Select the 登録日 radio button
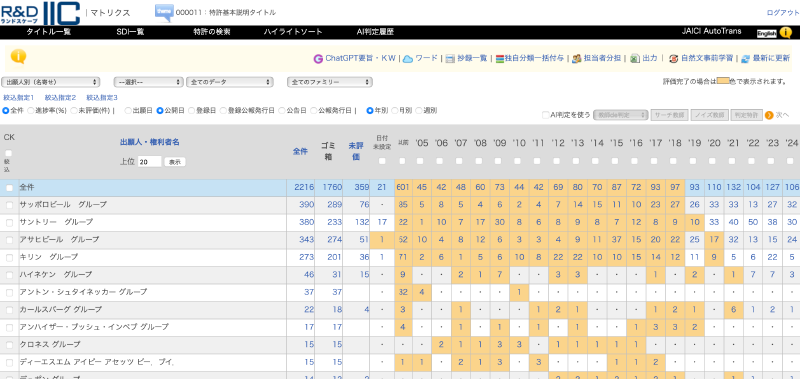The width and height of the screenshot is (800, 379). pyautogui.click(x=192, y=110)
